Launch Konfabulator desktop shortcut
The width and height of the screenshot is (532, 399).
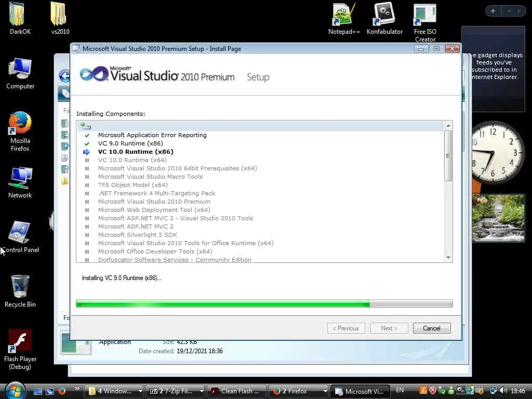click(x=384, y=19)
